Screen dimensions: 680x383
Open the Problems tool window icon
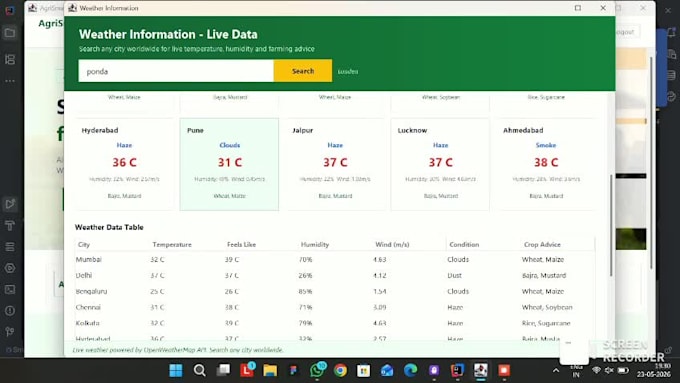pyautogui.click(x=10, y=311)
